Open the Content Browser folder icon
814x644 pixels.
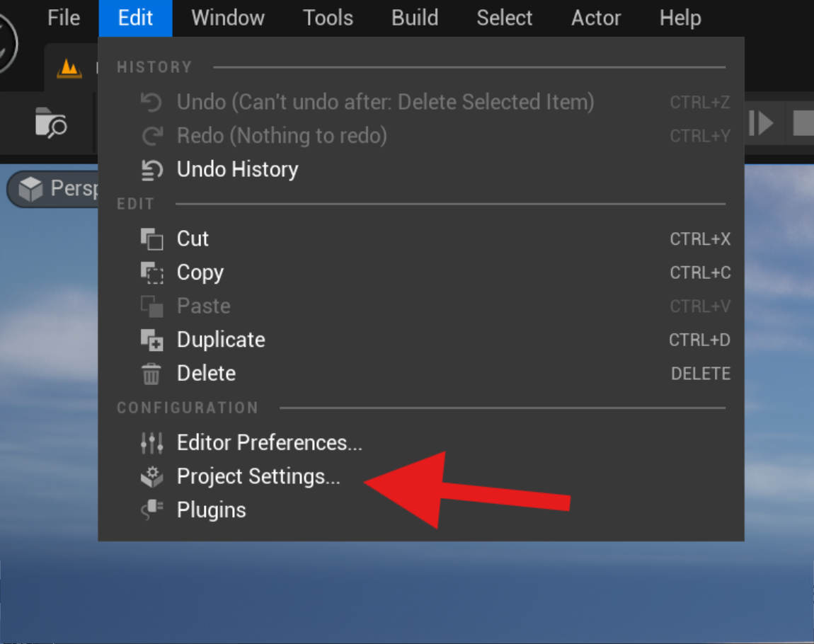pyautogui.click(x=50, y=123)
